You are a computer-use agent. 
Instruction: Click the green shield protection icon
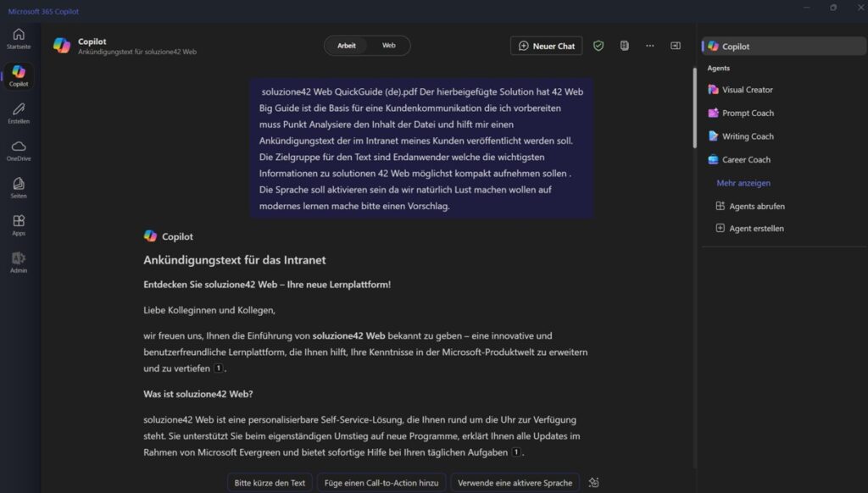coord(598,46)
